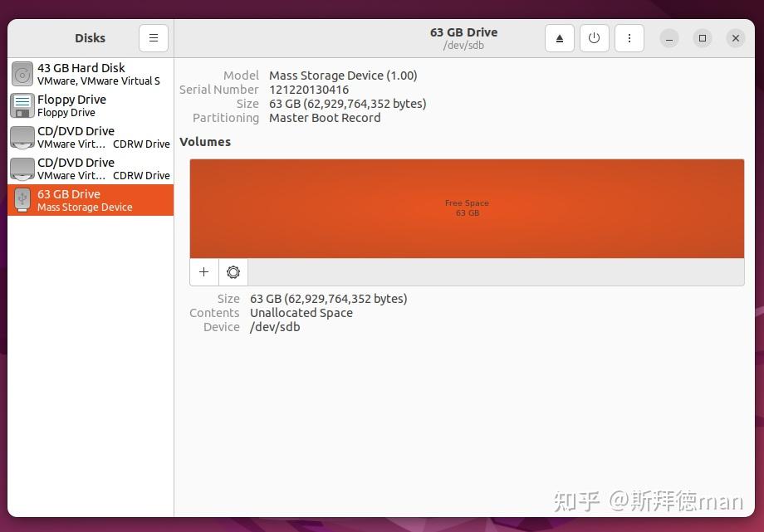Image resolution: width=764 pixels, height=532 pixels.
Task: Click the power off drive button
Action: (x=594, y=38)
